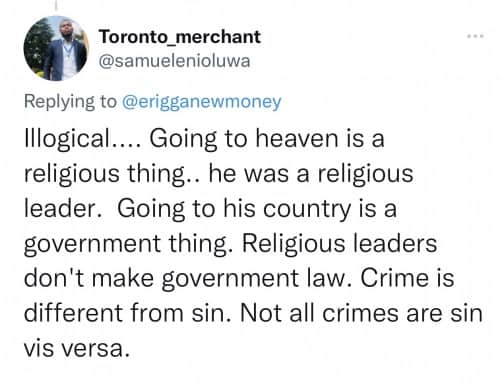Open the three-dot more options menu
500x384 pixels.
(475, 36)
